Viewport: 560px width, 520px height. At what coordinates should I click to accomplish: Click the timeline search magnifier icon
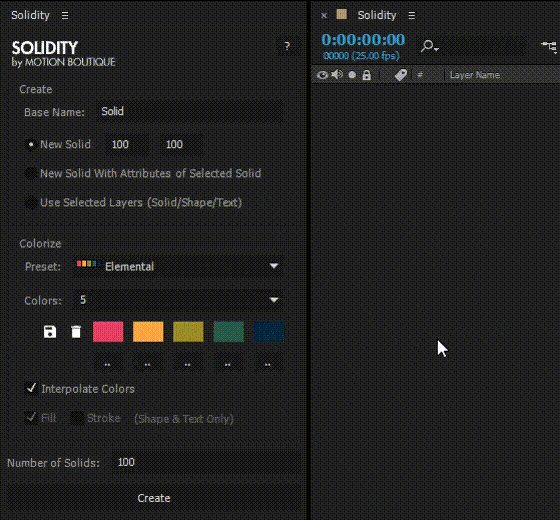pos(429,46)
